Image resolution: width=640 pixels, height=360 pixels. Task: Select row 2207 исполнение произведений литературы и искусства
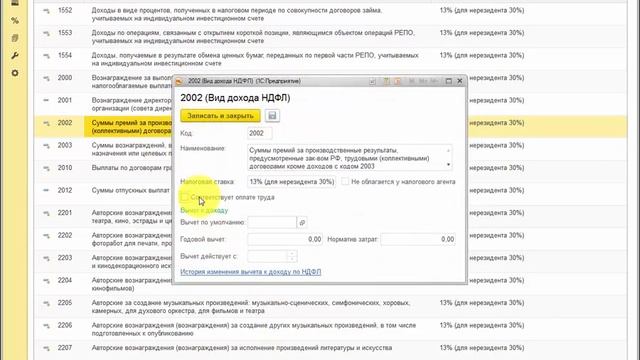pos(331,350)
